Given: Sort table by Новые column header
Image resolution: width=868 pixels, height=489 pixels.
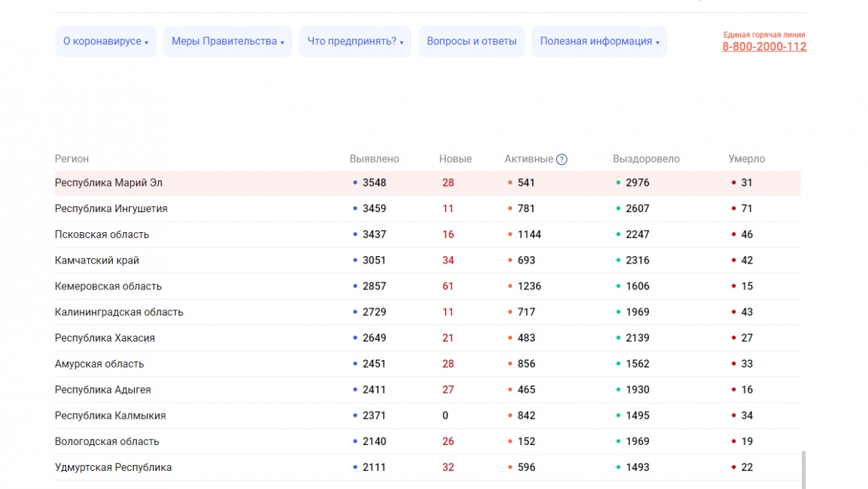Looking at the screenshot, I should click(455, 159).
